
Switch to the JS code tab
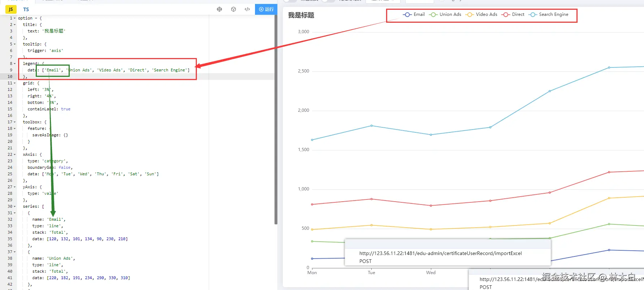(x=11, y=9)
